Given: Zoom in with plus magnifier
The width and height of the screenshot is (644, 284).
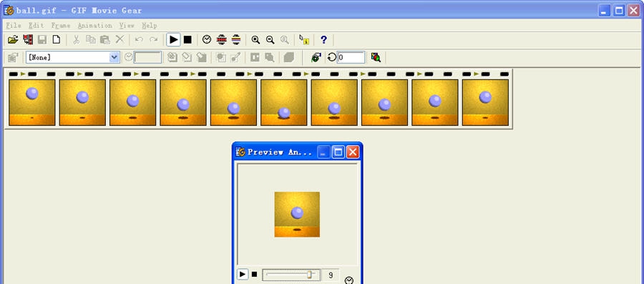Looking at the screenshot, I should click(x=255, y=40).
